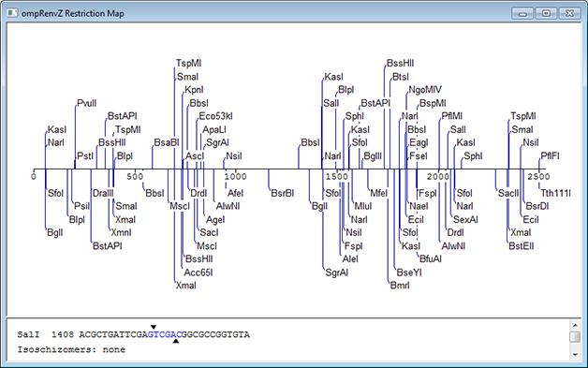Click the BsrBI site below the axis
Viewport: 588px width, 368px height.
pos(283,193)
